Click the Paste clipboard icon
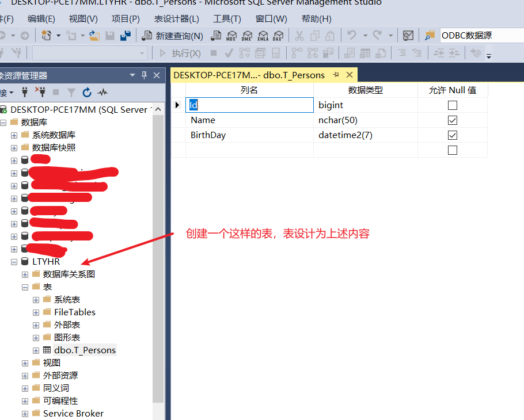Screen dimensions: 524x420 click(330, 36)
